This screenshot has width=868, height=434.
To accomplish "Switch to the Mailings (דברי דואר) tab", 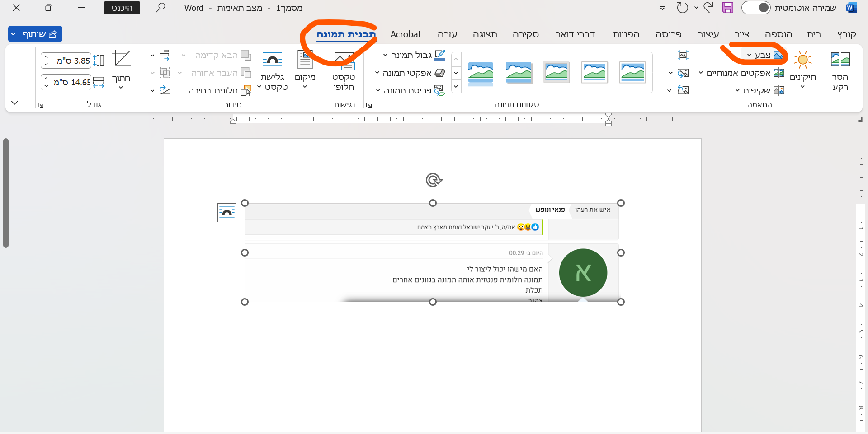I will [x=575, y=34].
